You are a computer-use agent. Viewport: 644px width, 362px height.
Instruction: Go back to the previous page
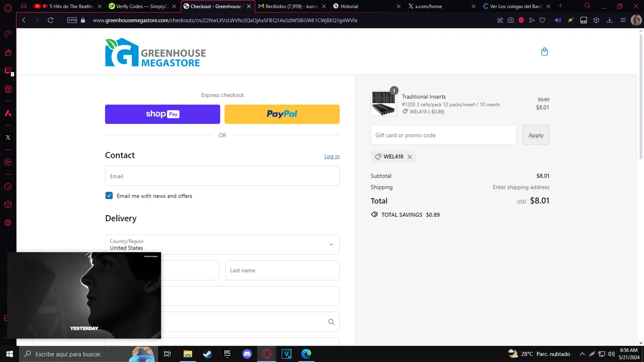(24, 20)
